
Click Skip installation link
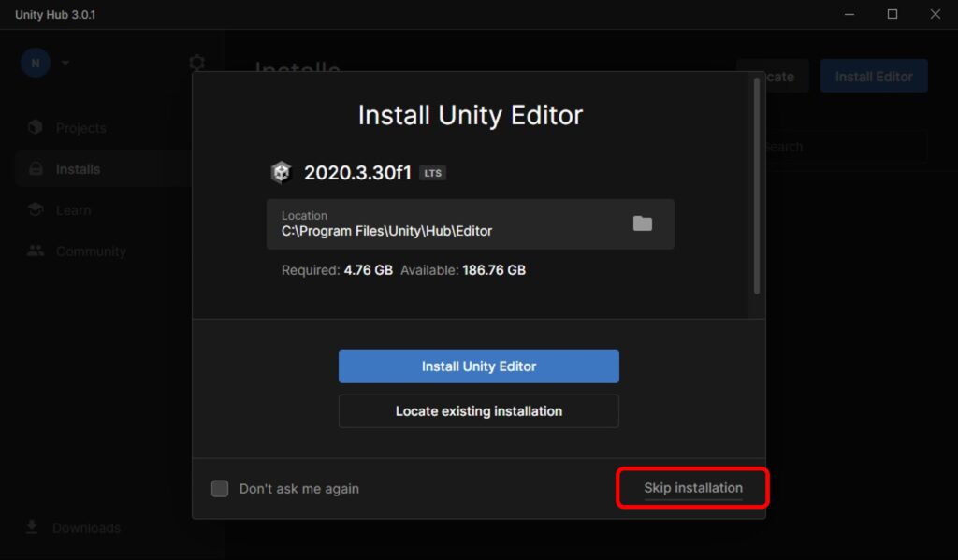pyautogui.click(x=693, y=488)
